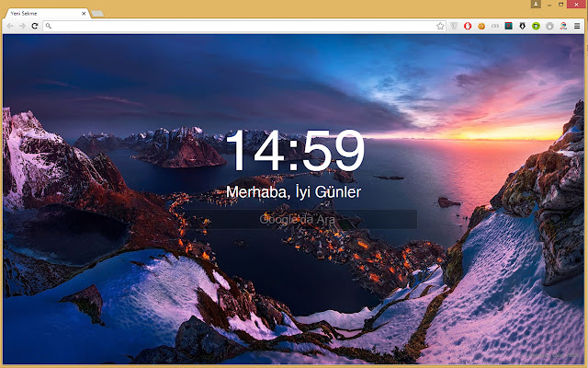The width and height of the screenshot is (588, 368).
Task: Maximize the Chrome window
Action: pyautogui.click(x=561, y=5)
